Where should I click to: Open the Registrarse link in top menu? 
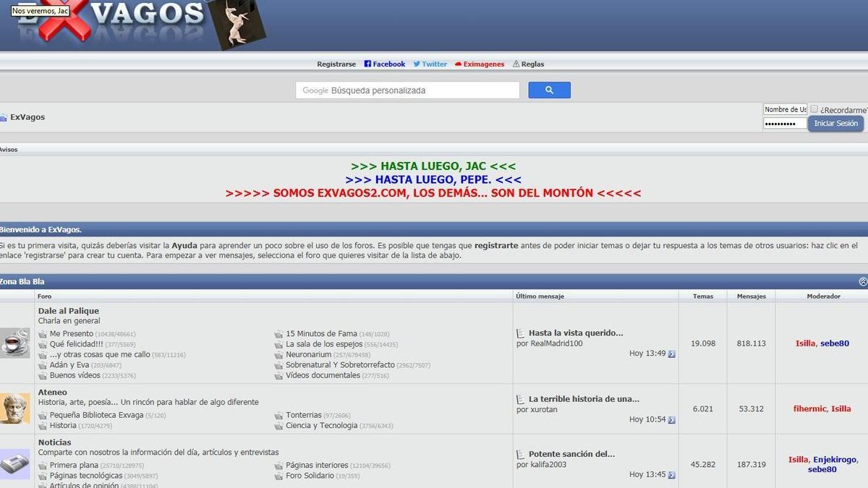pyautogui.click(x=336, y=64)
